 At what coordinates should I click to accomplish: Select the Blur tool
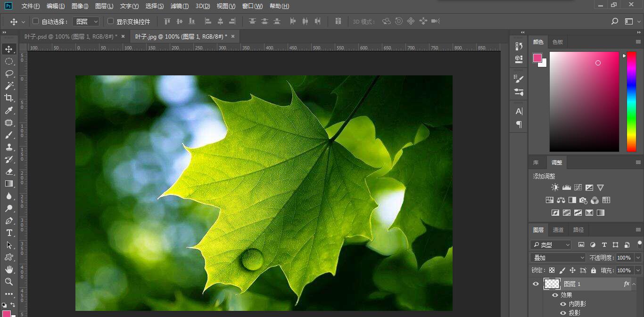[x=9, y=196]
